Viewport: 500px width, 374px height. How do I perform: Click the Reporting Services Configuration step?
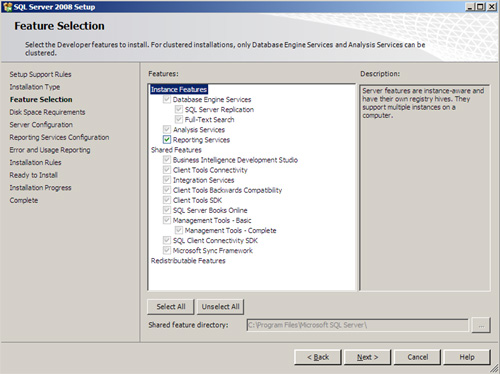pos(59,137)
